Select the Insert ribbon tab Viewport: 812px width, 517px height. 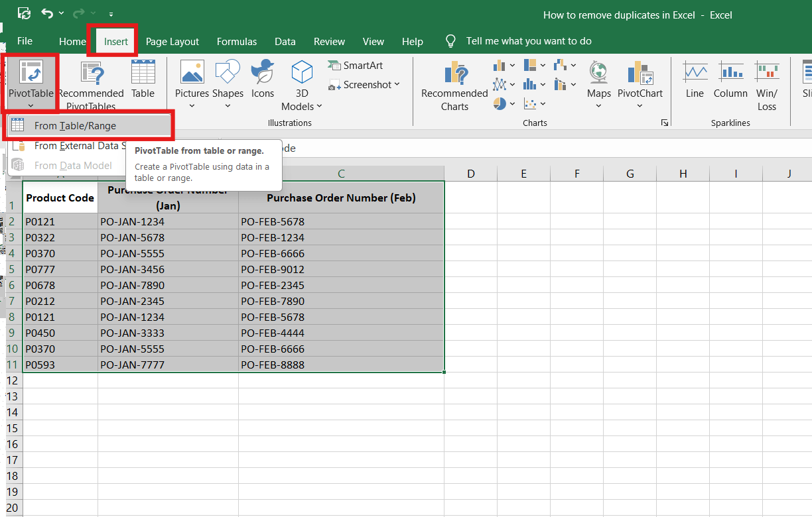coord(116,41)
